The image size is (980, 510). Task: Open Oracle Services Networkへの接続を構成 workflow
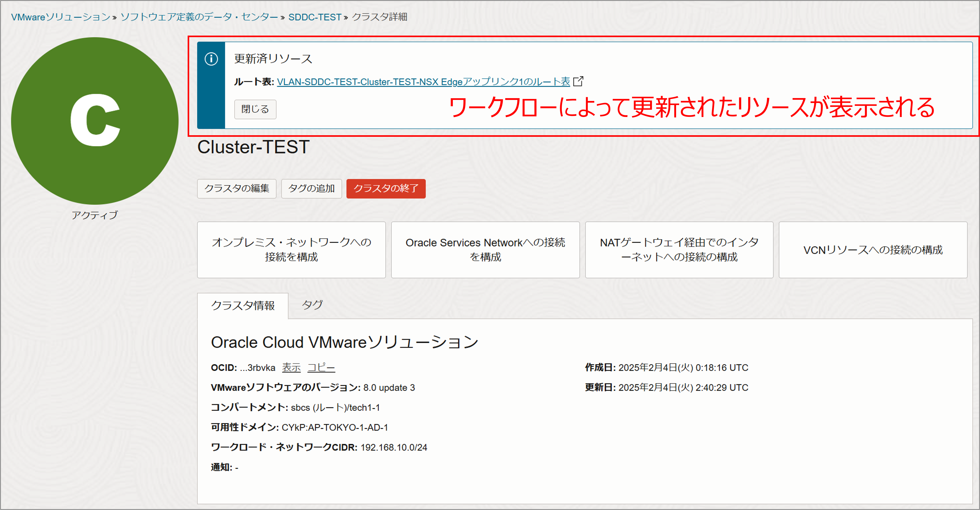pos(485,250)
